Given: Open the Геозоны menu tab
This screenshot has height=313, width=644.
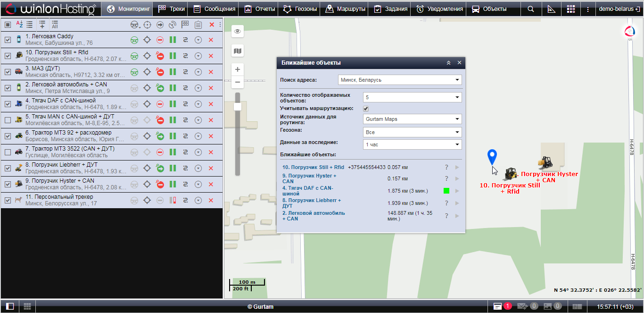Looking at the screenshot, I should 300,9.
